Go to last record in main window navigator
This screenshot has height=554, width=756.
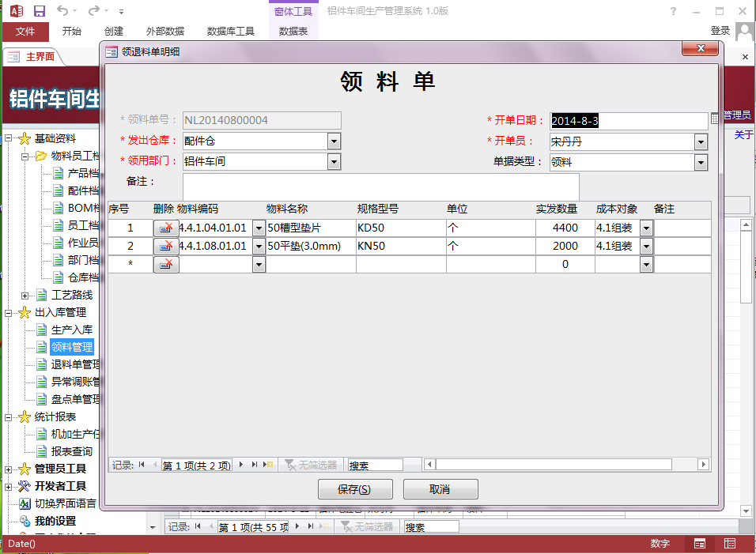pyautogui.click(x=311, y=526)
